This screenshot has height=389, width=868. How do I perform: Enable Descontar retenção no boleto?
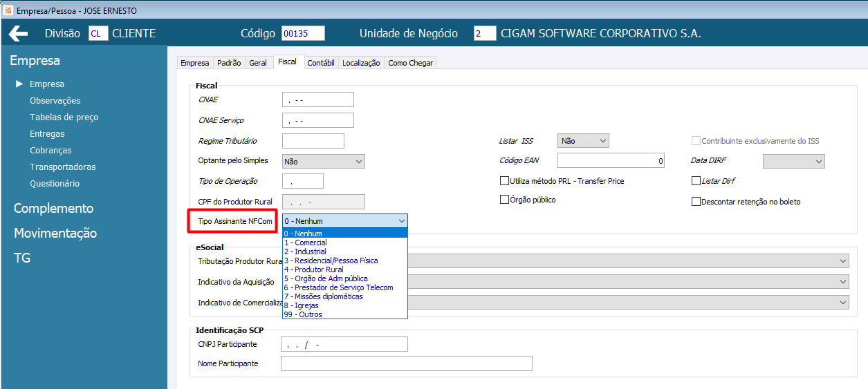pos(696,202)
